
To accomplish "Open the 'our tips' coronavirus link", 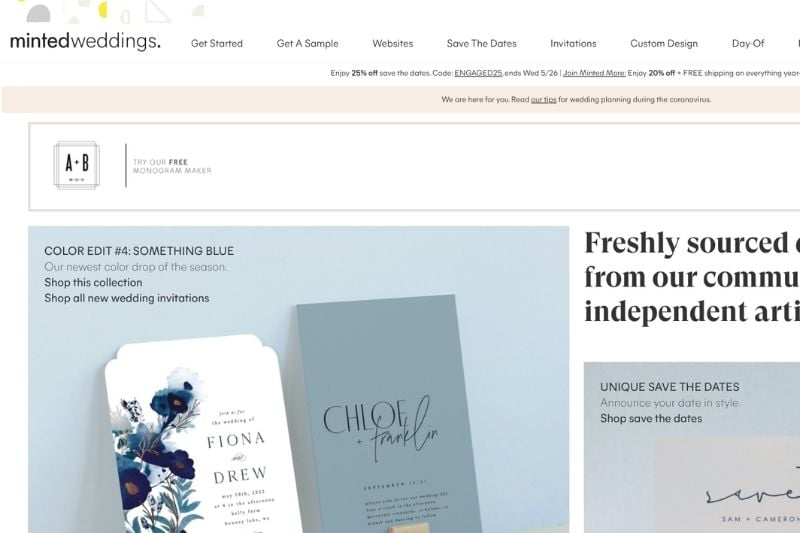I will click(x=543, y=99).
